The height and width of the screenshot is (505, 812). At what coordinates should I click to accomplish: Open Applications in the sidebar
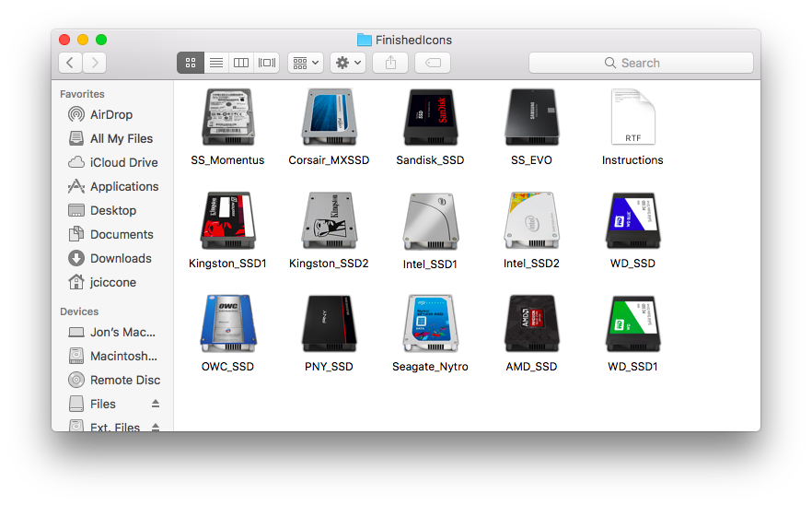pyautogui.click(x=111, y=186)
